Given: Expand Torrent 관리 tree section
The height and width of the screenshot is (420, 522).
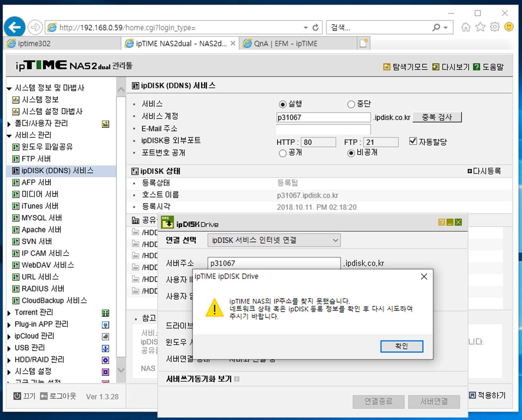Looking at the screenshot, I should click(x=9, y=313).
